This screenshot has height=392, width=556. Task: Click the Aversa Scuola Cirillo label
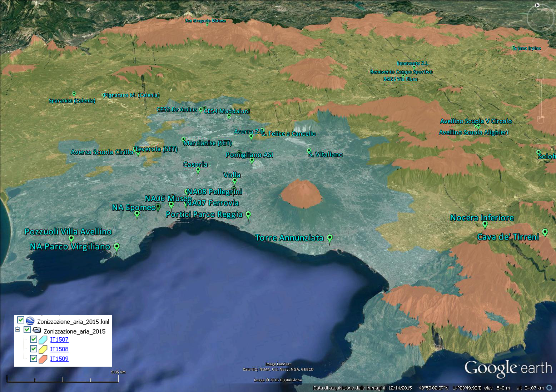point(102,152)
